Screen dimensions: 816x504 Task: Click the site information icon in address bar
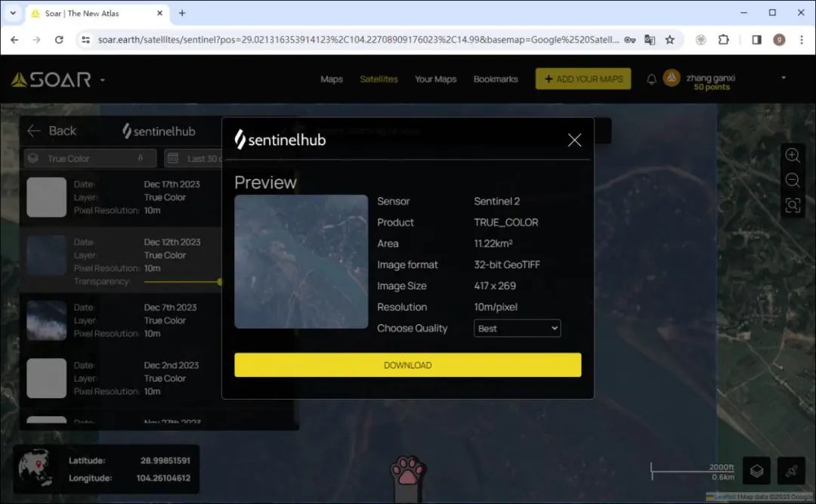(x=86, y=39)
